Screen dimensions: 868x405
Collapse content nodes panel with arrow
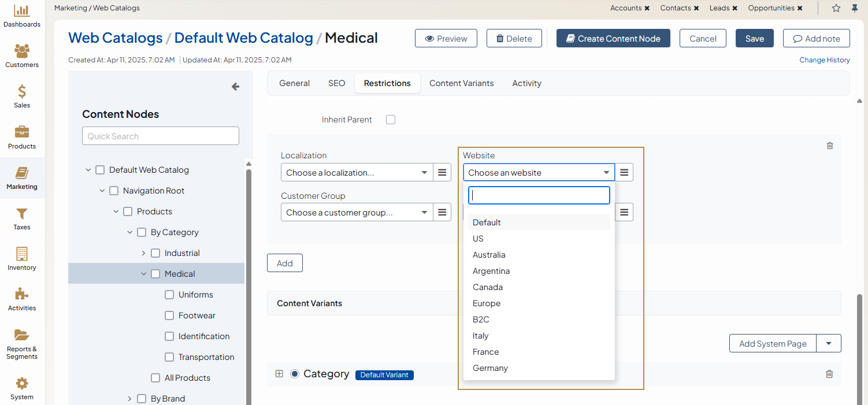click(235, 87)
